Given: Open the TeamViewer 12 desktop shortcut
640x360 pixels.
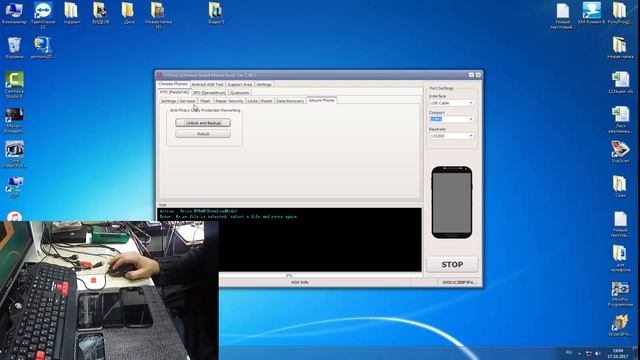Looking at the screenshot, I should click(43, 15).
